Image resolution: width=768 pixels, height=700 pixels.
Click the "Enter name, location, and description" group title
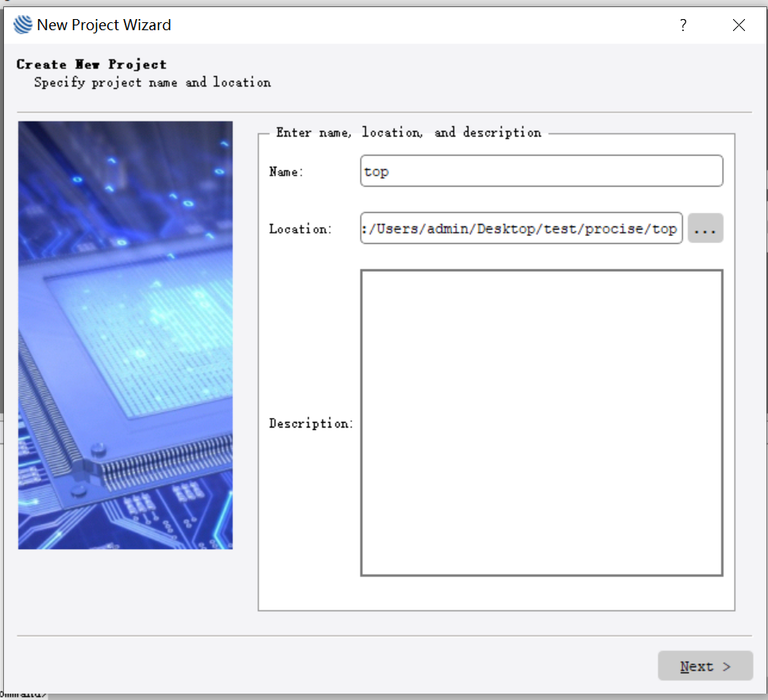[408, 133]
